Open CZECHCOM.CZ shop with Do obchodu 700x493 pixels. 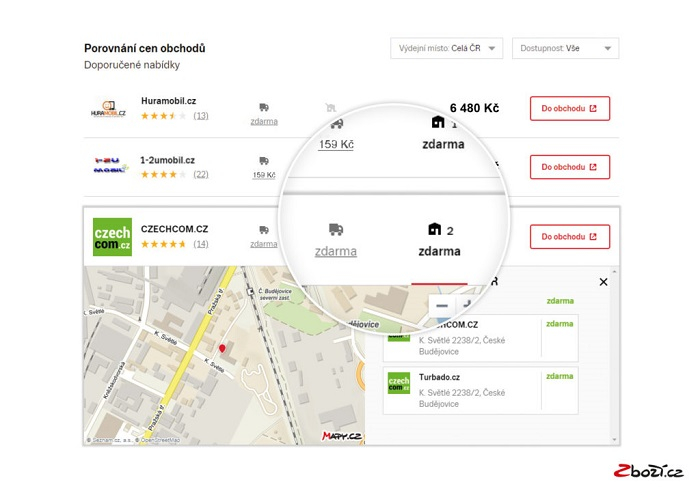click(569, 237)
